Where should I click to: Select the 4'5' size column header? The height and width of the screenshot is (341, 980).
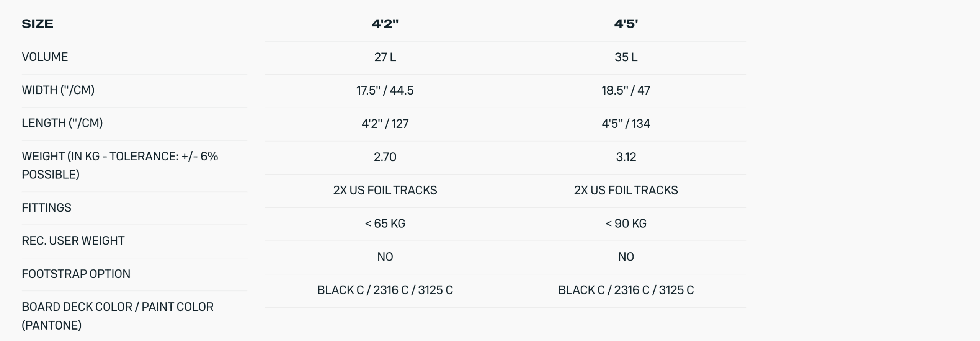point(626,24)
